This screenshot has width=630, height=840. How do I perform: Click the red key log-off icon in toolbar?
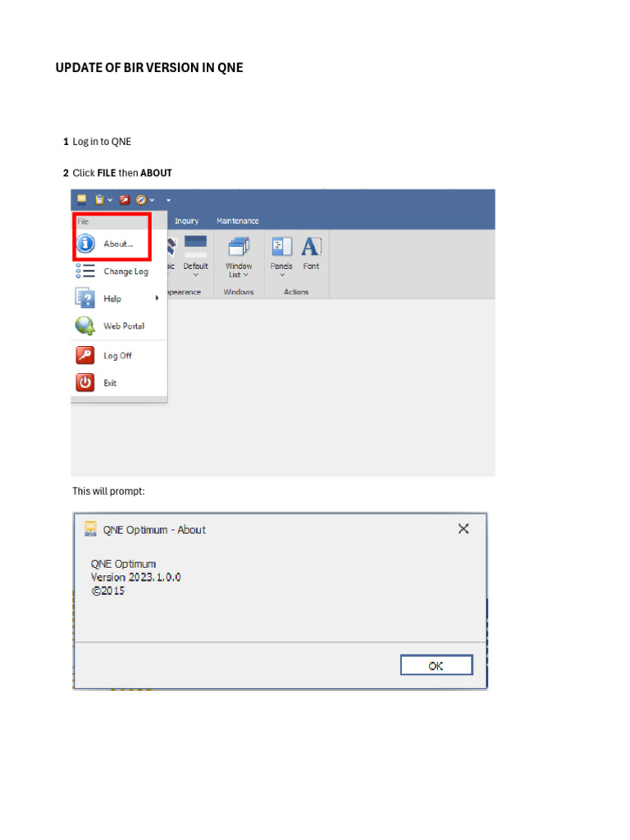pos(125,200)
